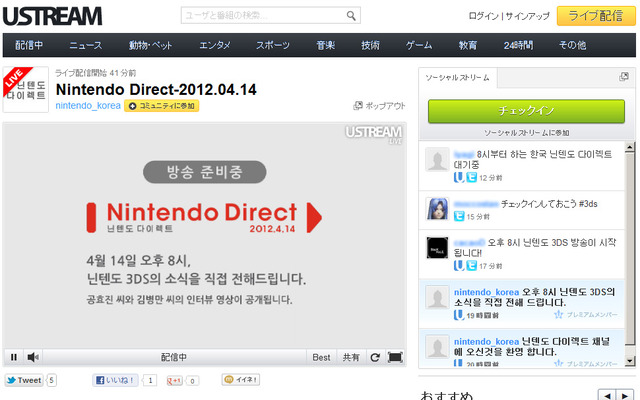Click the #3ds hashtag comment text
The width and height of the screenshot is (640, 400).
[549, 204]
